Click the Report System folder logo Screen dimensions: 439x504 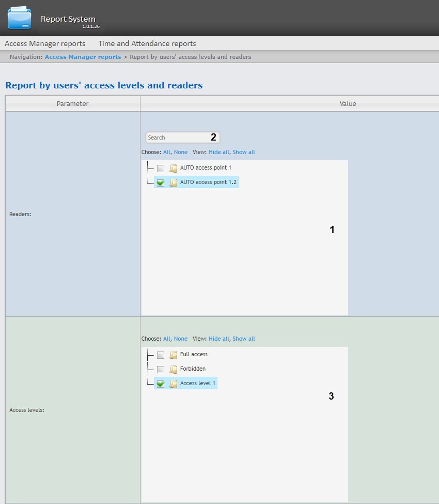[19, 18]
